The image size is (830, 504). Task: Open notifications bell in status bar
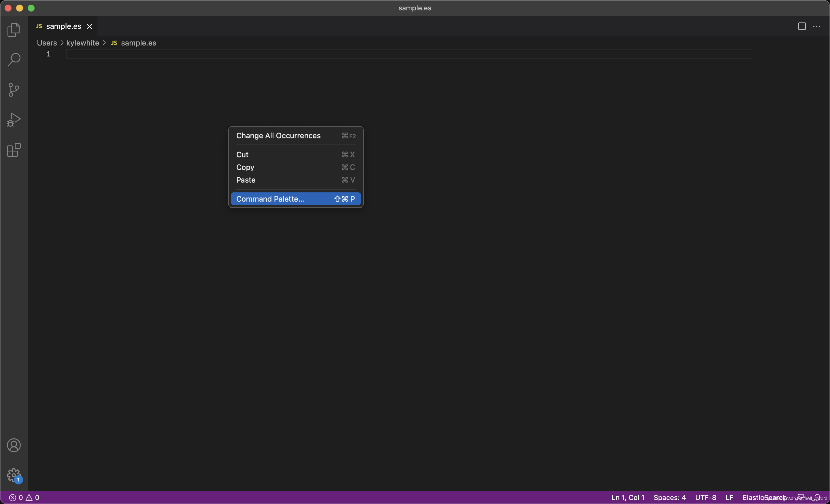(817, 497)
